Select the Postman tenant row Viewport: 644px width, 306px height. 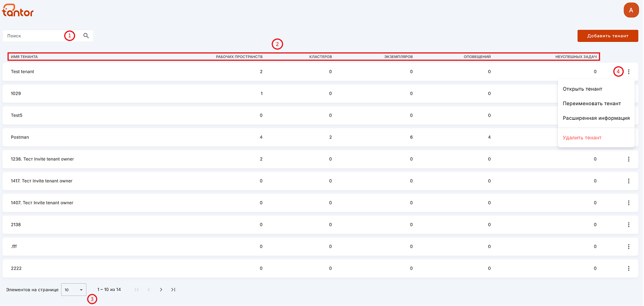(320, 137)
